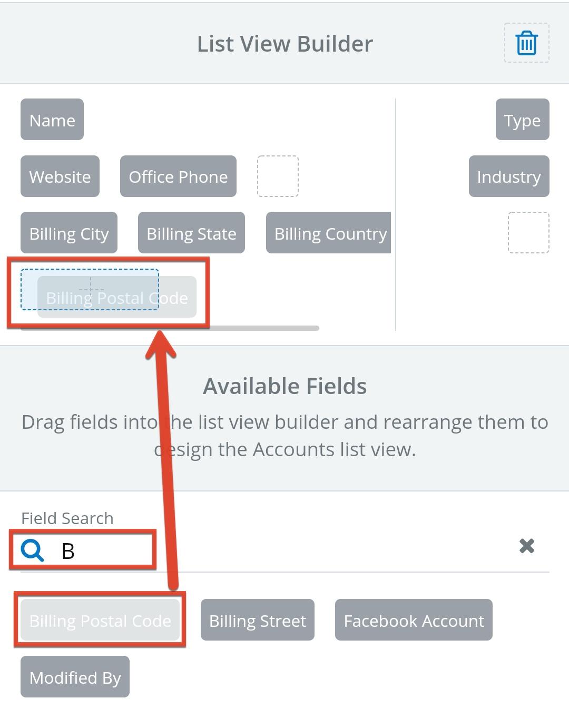
Task: Select the Type field chip
Action: coord(522,120)
